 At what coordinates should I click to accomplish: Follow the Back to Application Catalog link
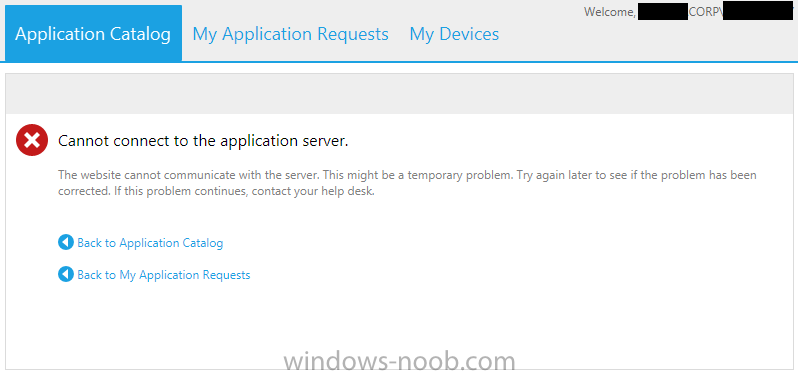[x=150, y=243]
